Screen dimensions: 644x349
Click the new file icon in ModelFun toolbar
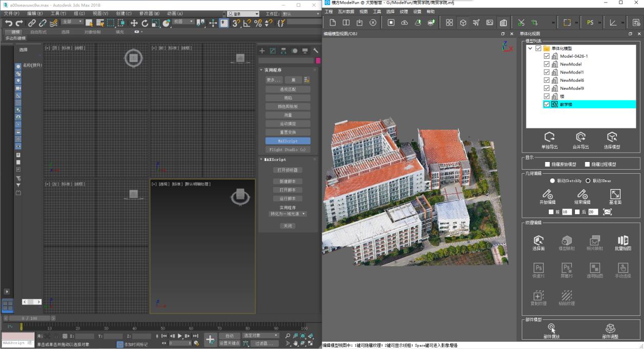[332, 22]
